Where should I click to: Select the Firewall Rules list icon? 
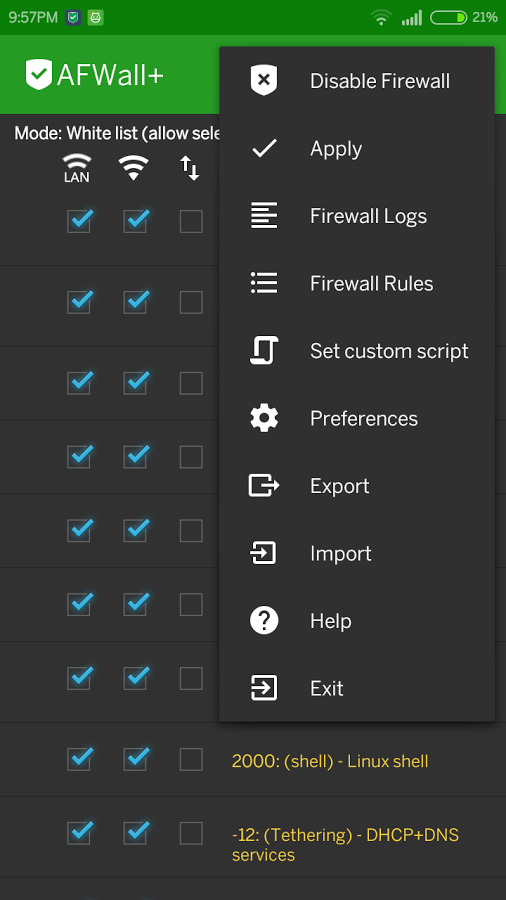264,283
